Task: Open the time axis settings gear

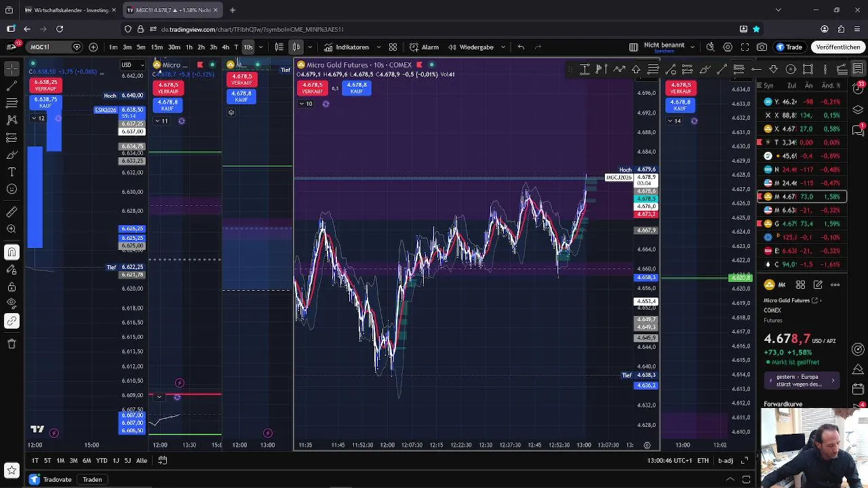Action: pos(647,445)
